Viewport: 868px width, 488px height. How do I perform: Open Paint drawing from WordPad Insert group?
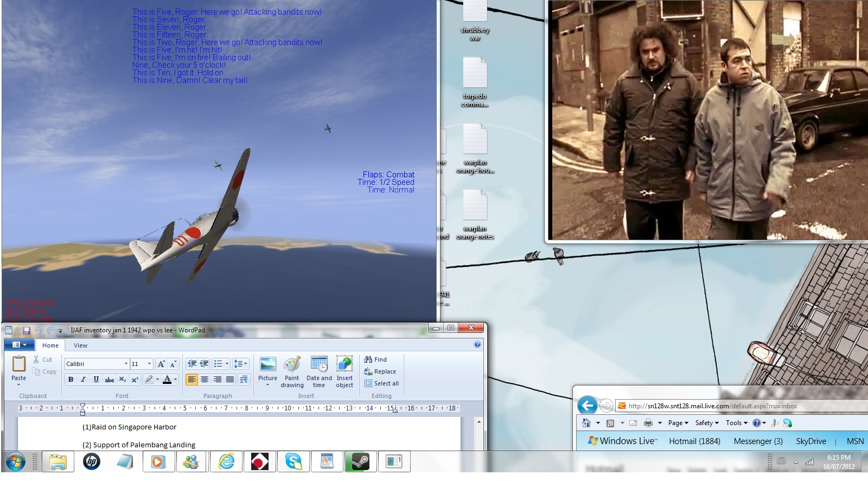(292, 364)
